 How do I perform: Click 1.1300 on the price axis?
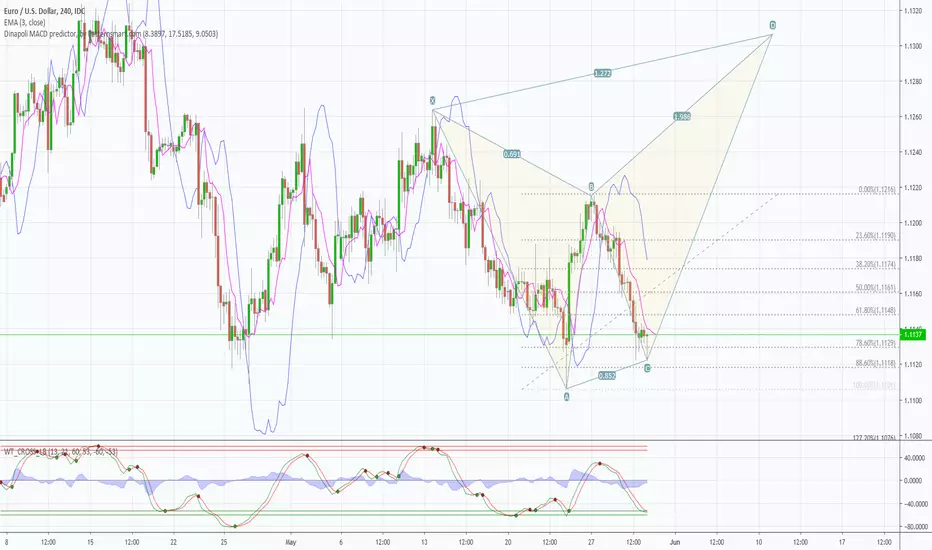[x=913, y=46]
